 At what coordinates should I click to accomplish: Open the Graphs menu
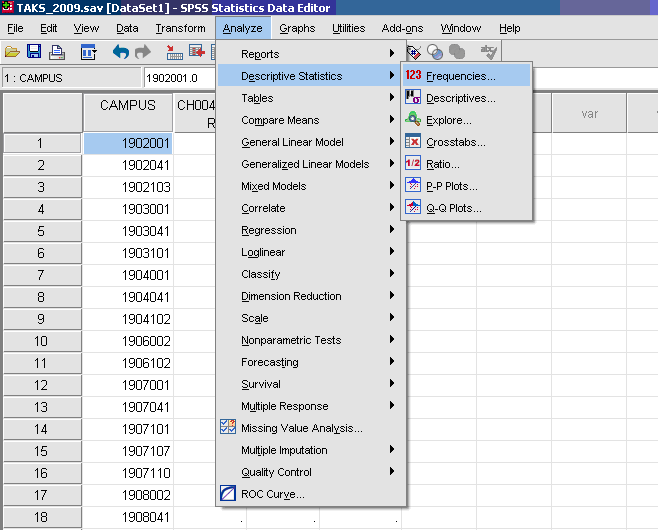[x=297, y=28]
